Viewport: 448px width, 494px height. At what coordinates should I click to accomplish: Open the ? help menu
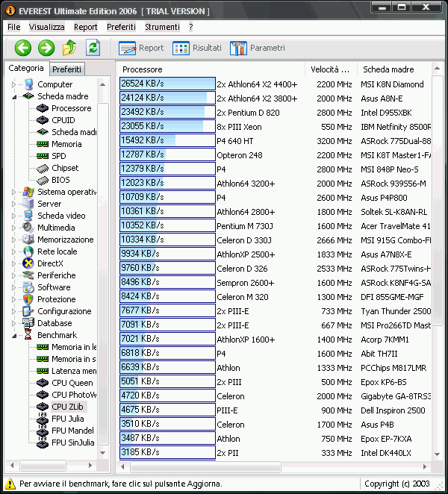190,27
